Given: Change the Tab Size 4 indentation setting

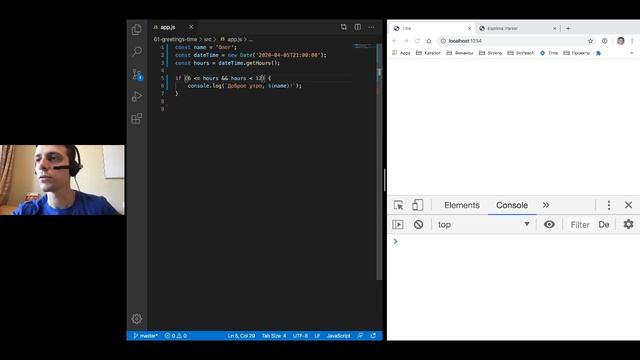Looking at the screenshot, I should (274, 336).
